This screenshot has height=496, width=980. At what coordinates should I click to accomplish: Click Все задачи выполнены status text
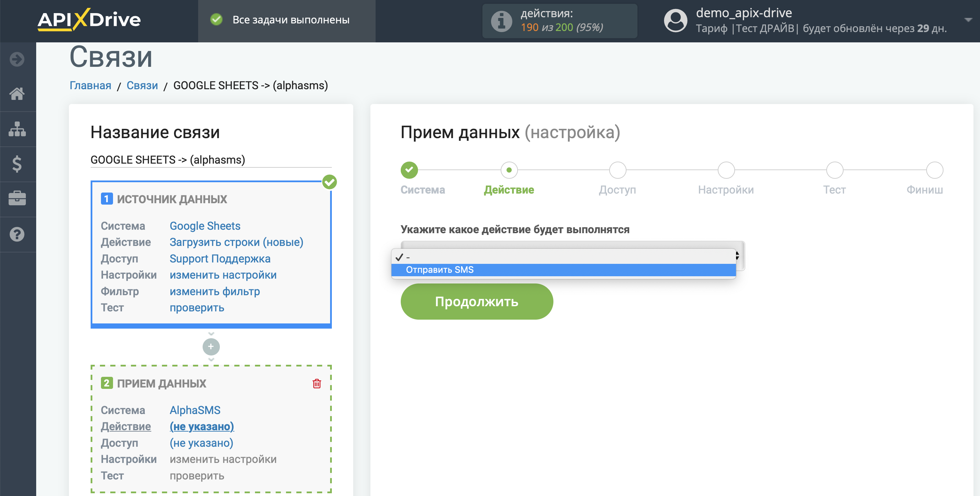coord(290,19)
